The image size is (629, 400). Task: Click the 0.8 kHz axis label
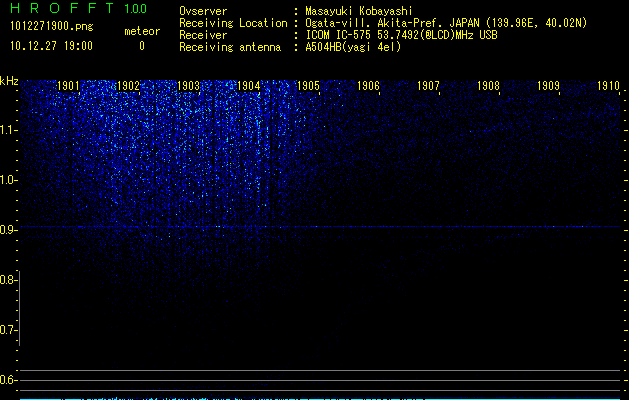pyautogui.click(x=8, y=280)
